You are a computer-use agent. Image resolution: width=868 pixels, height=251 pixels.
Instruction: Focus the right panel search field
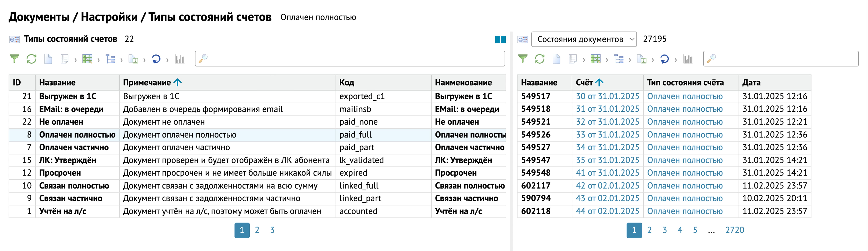tap(781, 59)
